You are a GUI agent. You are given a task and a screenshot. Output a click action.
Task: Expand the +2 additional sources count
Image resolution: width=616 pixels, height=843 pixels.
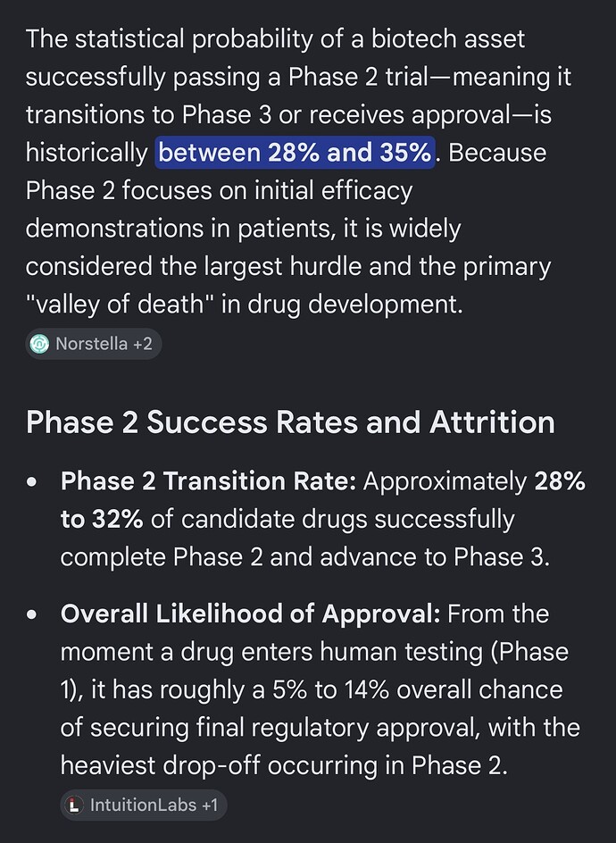(x=143, y=344)
